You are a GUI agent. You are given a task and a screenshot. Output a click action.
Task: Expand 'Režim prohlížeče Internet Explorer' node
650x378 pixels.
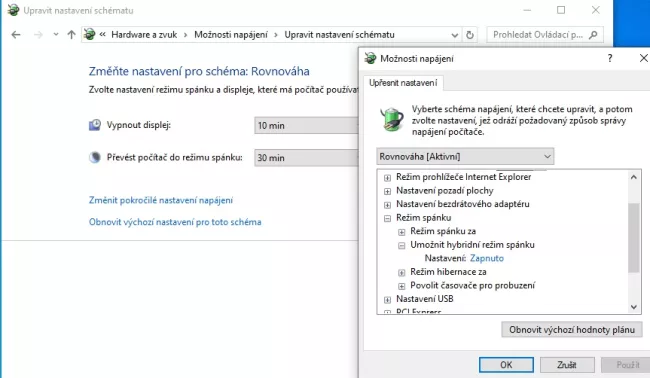tap(387, 178)
